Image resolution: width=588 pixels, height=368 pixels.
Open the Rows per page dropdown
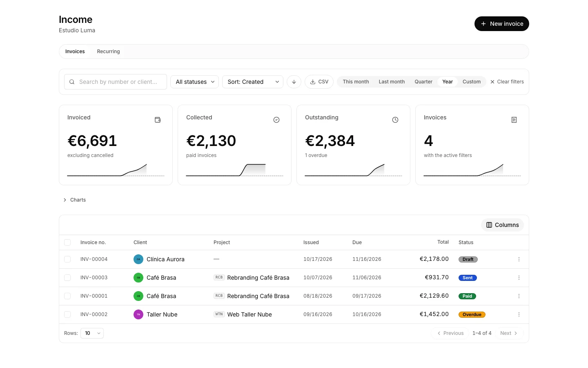(x=92, y=333)
